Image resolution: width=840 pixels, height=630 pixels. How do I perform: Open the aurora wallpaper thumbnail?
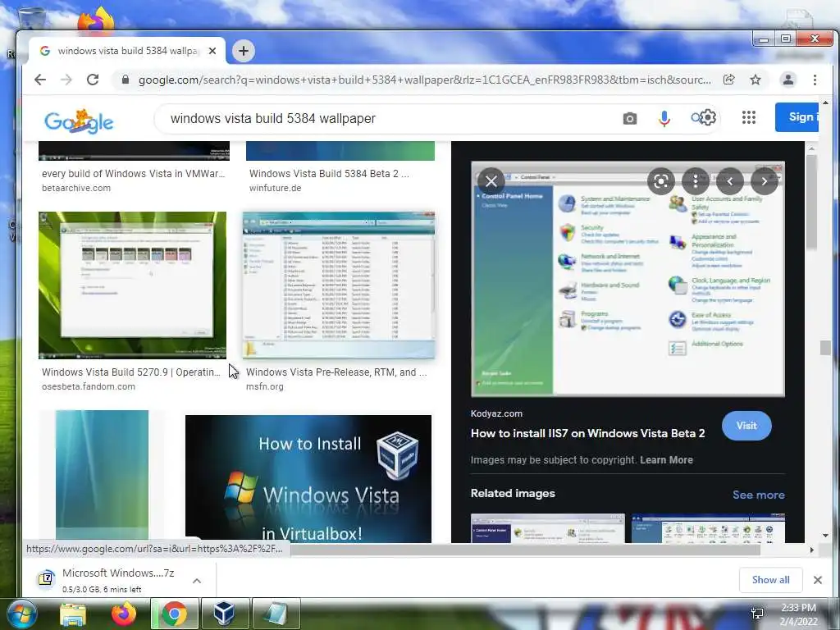[103, 476]
